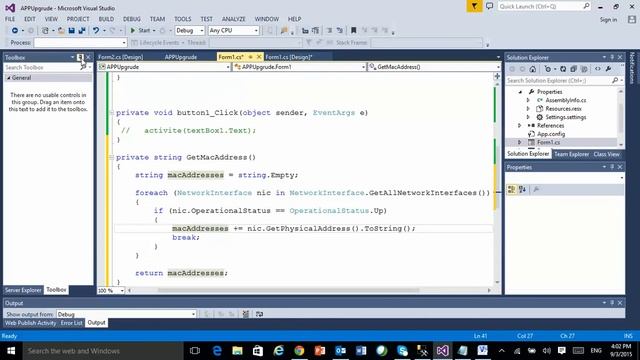Open the TOOLS menu
This screenshot has width=640, height=360.
pos(182,19)
